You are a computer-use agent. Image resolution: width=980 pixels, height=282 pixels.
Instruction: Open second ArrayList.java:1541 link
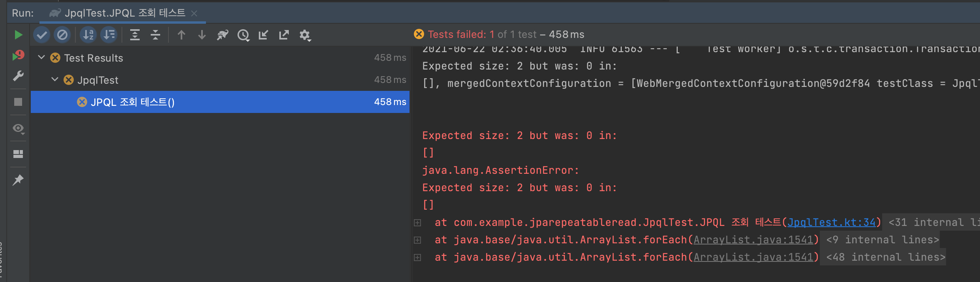click(754, 258)
